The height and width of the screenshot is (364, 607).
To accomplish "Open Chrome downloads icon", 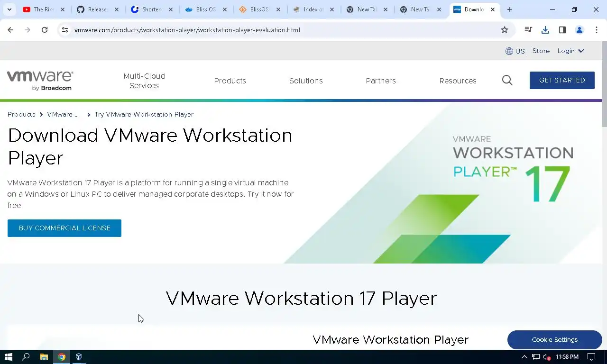I will (545, 30).
